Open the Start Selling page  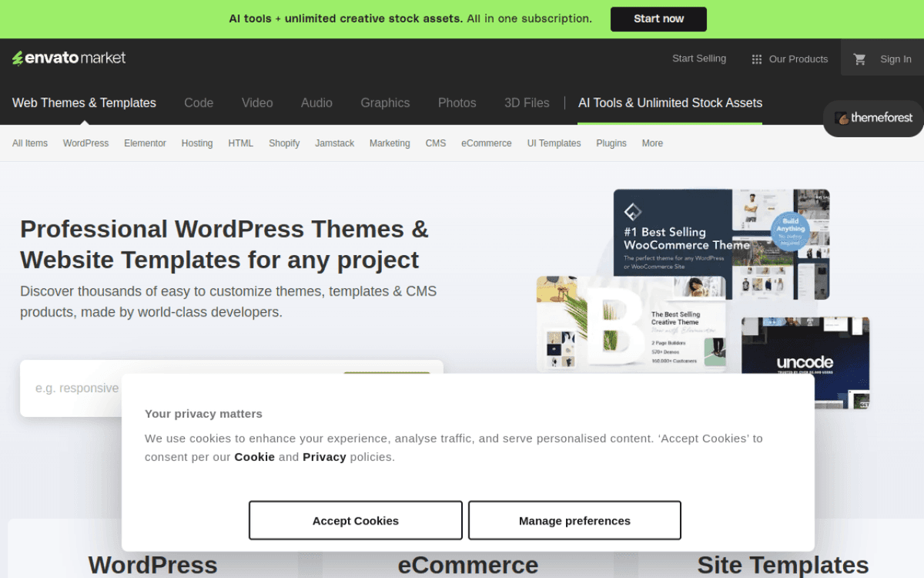tap(699, 58)
